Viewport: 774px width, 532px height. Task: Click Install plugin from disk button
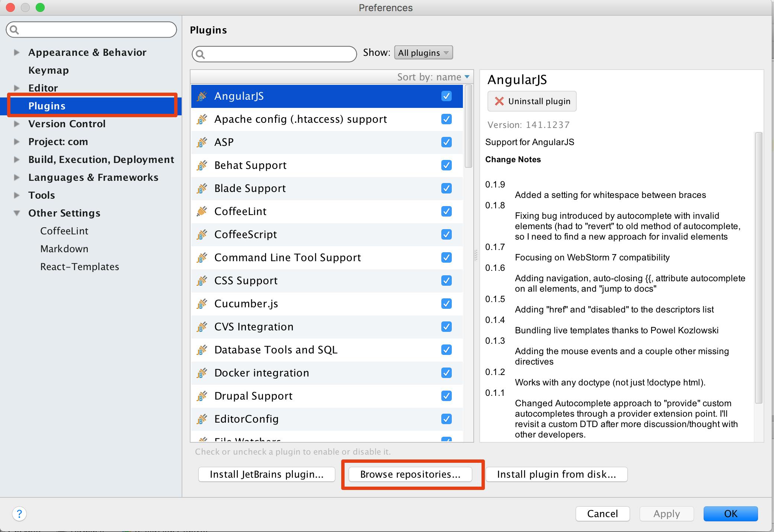click(557, 474)
